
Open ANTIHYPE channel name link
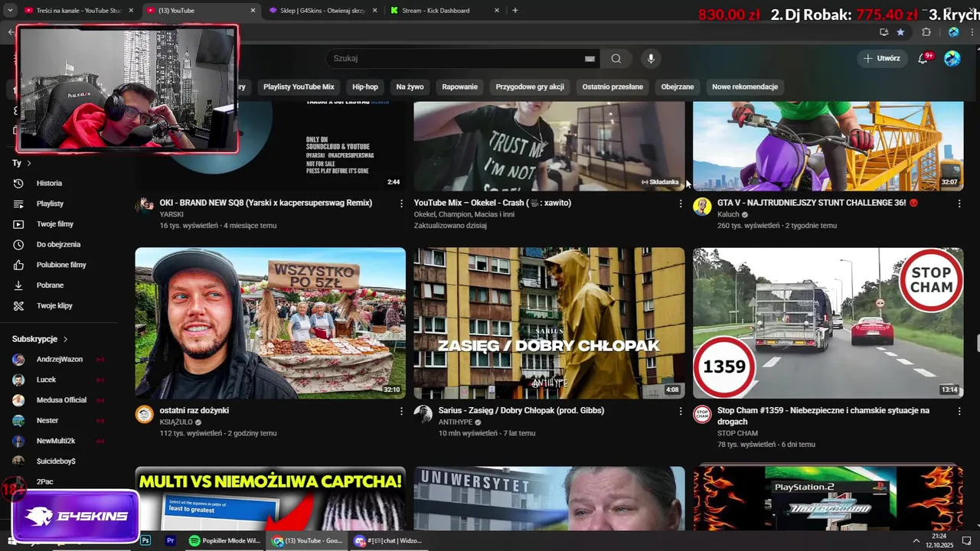click(x=456, y=422)
